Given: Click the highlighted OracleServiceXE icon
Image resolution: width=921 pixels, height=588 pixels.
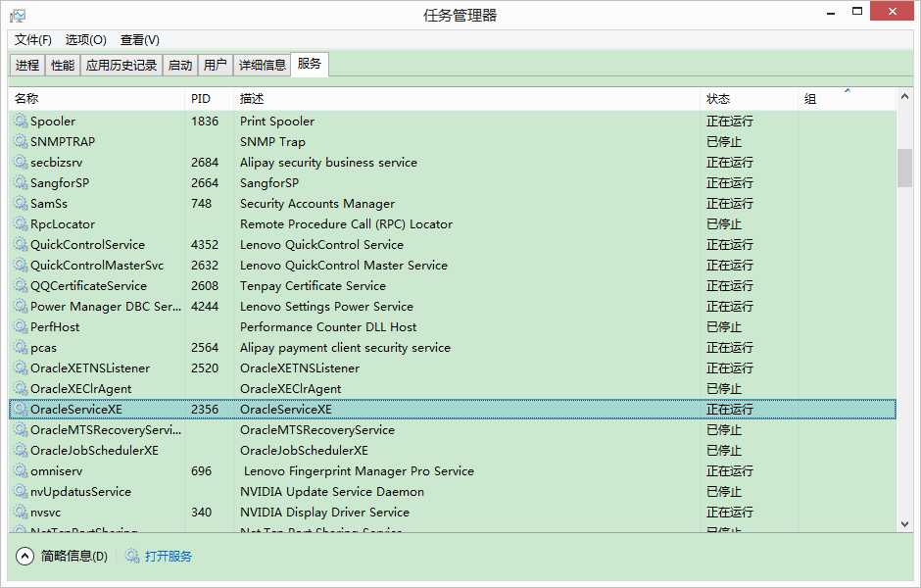Looking at the screenshot, I should tap(22, 409).
